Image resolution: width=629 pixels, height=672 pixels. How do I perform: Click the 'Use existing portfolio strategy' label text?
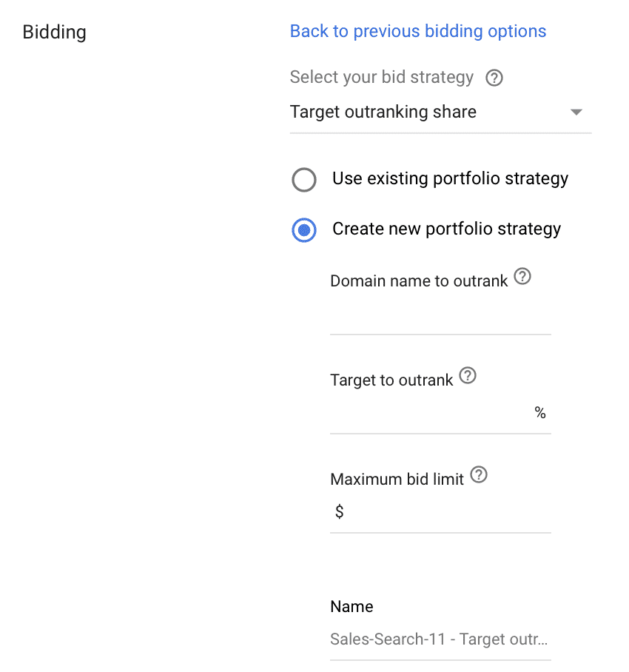(451, 178)
